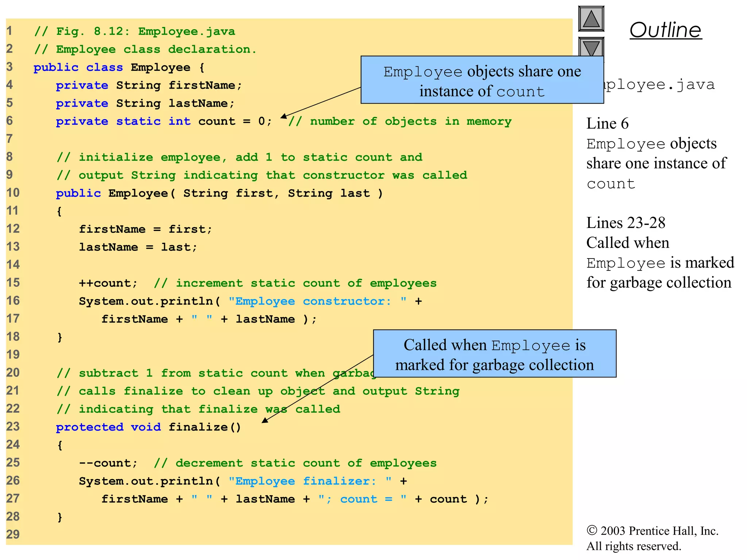This screenshot has width=747, height=560.
Task: Click the sidebar 'share one instance of' text
Action: coord(656,163)
